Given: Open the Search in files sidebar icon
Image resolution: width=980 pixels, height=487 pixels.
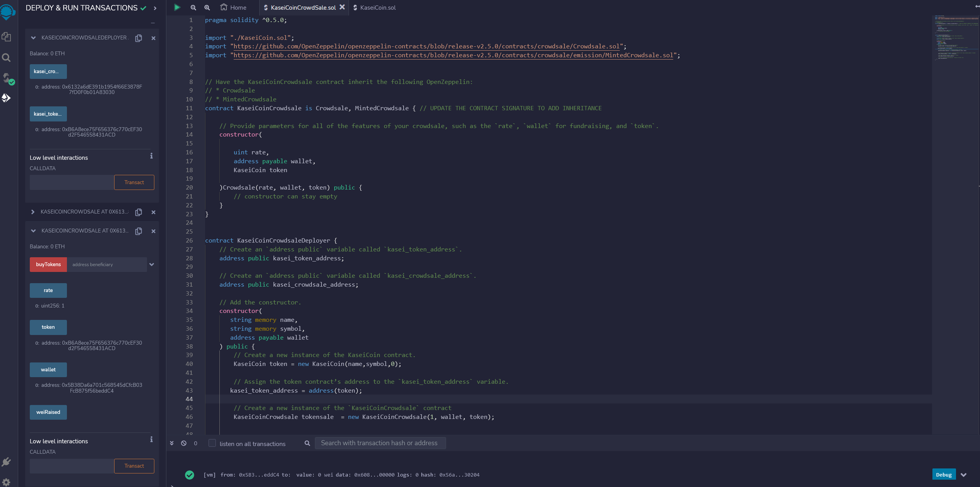Looking at the screenshot, I should tap(6, 58).
